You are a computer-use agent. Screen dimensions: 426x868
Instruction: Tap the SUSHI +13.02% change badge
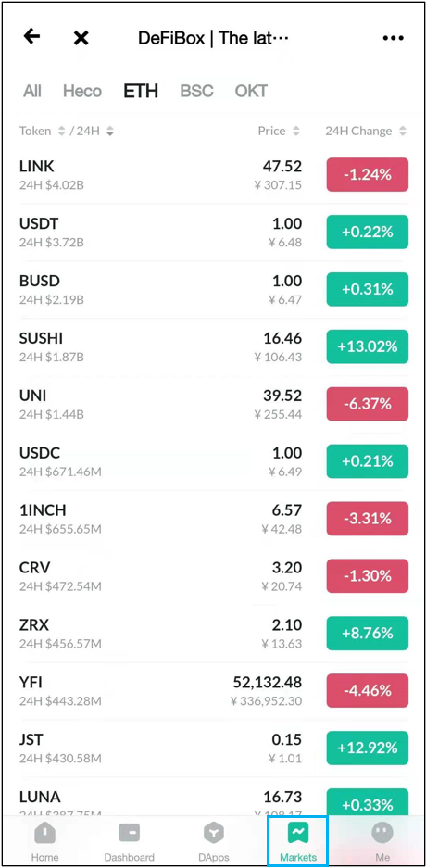tap(368, 346)
